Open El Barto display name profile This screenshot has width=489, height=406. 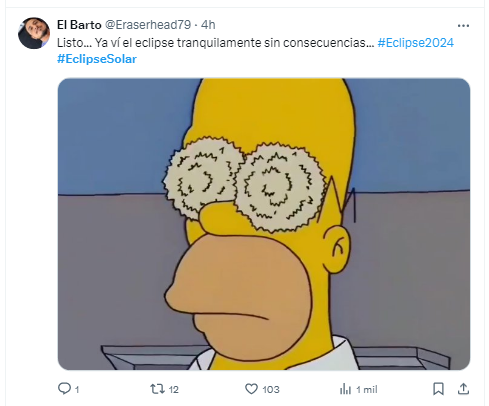pyautogui.click(x=79, y=25)
